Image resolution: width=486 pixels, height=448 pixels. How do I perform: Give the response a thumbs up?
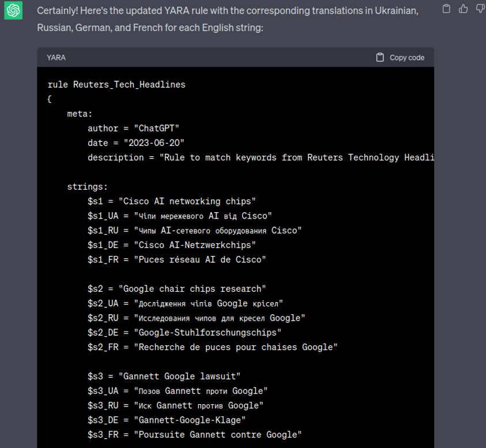point(463,9)
